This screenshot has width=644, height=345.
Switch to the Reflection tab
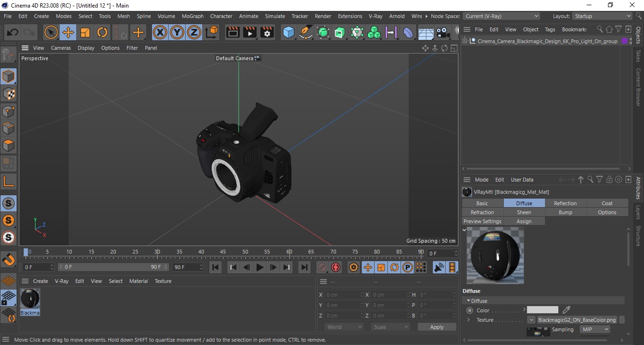pos(565,203)
